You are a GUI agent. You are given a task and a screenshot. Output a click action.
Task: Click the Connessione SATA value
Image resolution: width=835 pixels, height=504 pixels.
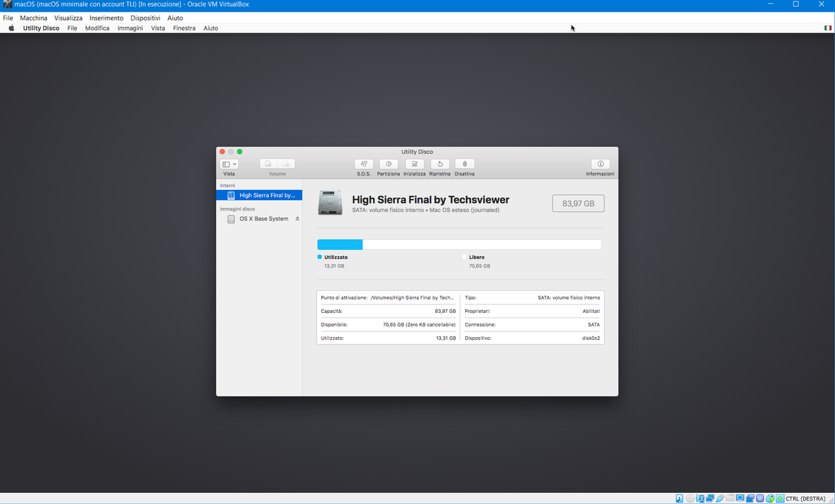click(594, 324)
